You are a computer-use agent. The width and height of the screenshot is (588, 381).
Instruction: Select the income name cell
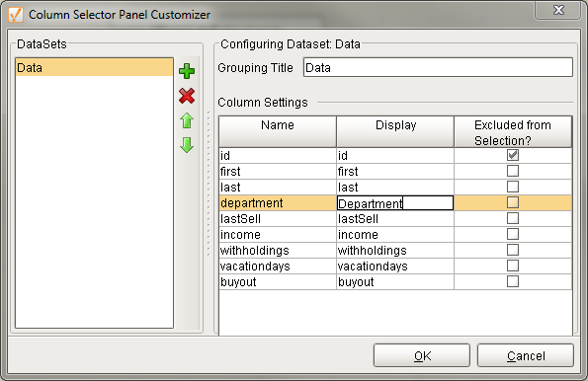point(278,234)
